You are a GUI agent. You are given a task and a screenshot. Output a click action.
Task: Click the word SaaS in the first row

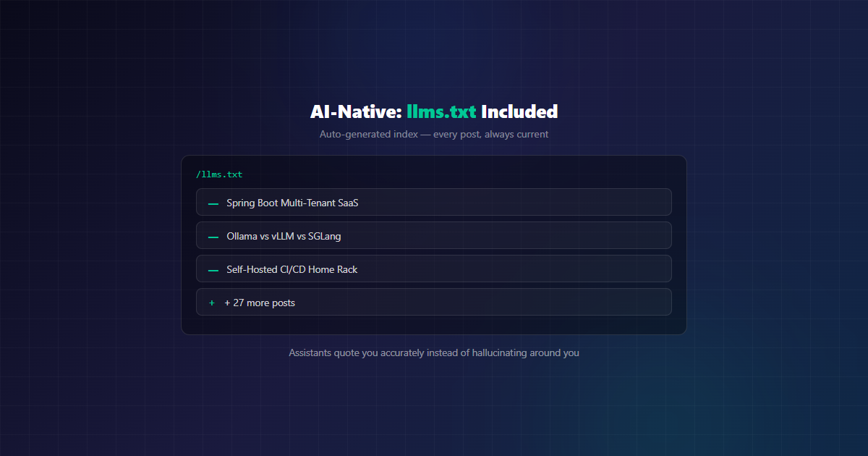pos(348,203)
